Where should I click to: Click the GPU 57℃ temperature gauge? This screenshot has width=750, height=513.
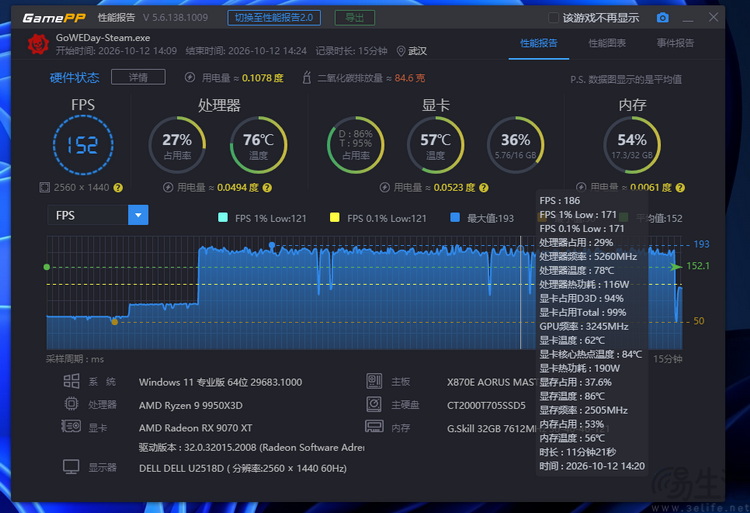pos(435,145)
